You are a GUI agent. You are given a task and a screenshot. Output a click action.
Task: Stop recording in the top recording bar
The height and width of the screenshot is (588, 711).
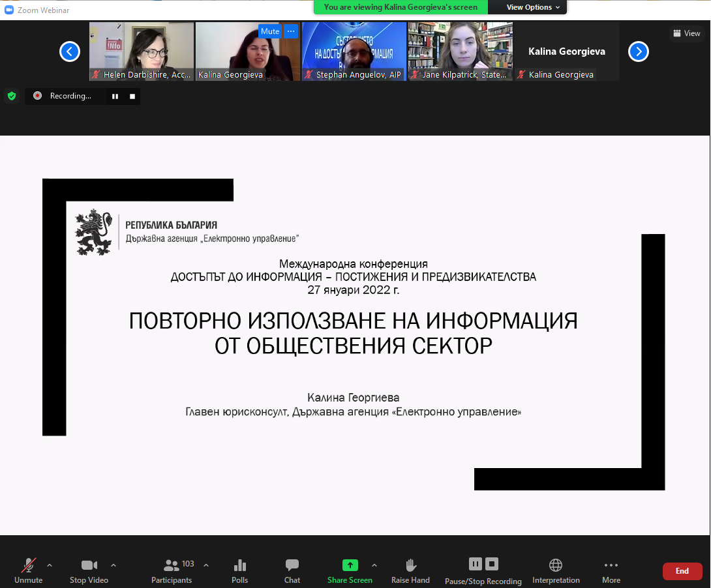[x=132, y=96]
